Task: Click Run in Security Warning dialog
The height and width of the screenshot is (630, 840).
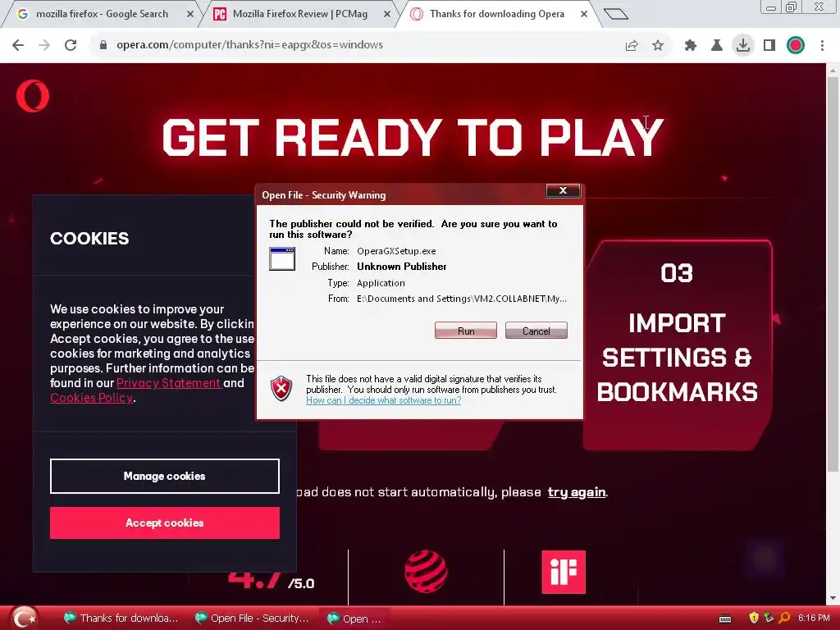Action: (466, 331)
